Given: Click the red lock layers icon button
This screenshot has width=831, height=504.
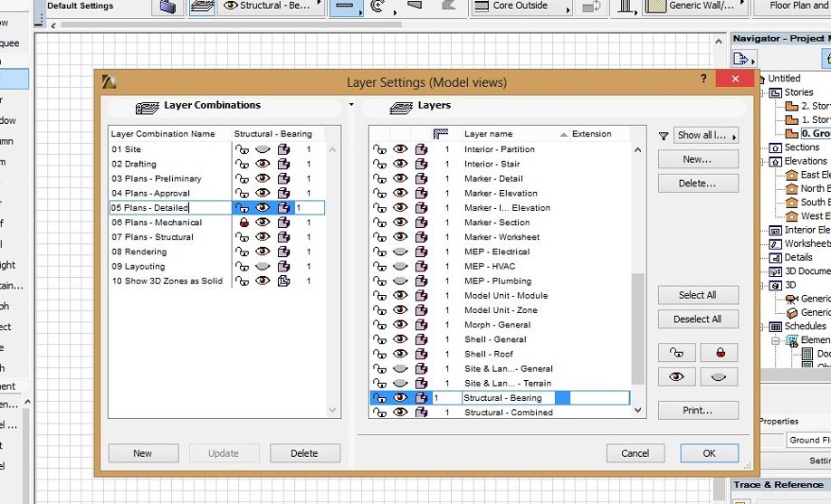Looking at the screenshot, I should pyautogui.click(x=719, y=353).
